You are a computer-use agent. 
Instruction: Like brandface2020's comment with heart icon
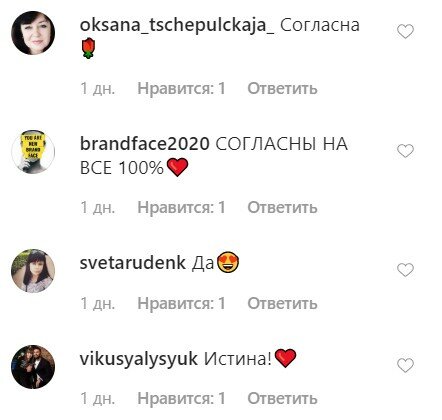coord(405,151)
